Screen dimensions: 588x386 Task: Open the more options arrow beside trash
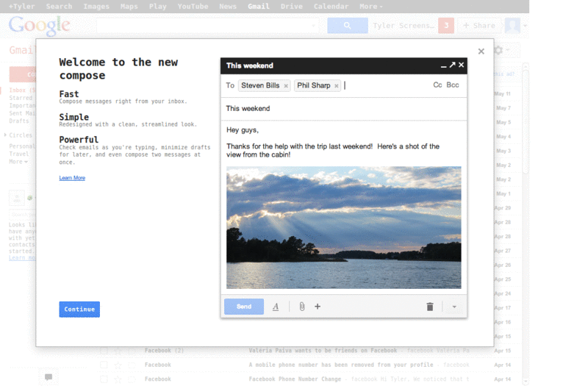pyautogui.click(x=454, y=307)
